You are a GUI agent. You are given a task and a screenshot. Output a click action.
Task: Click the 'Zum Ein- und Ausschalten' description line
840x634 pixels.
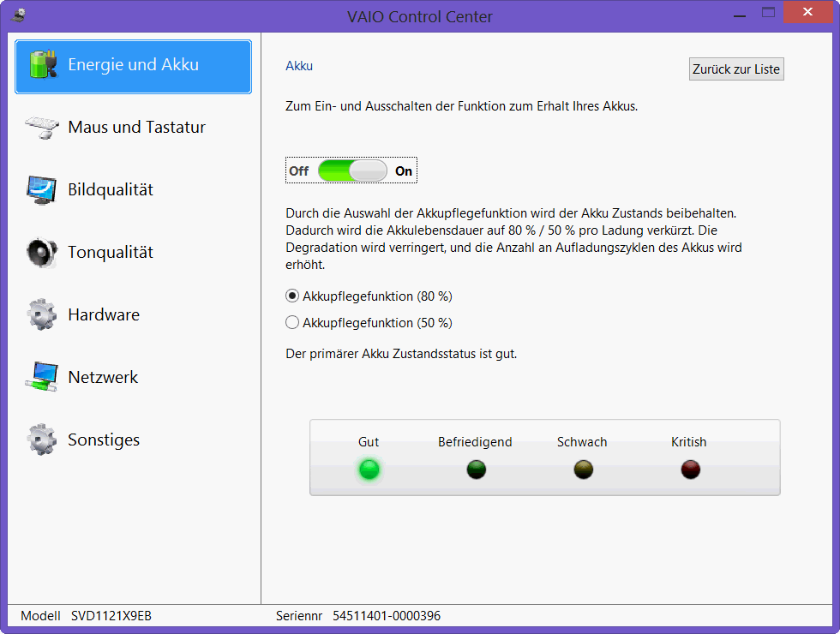tap(462, 106)
